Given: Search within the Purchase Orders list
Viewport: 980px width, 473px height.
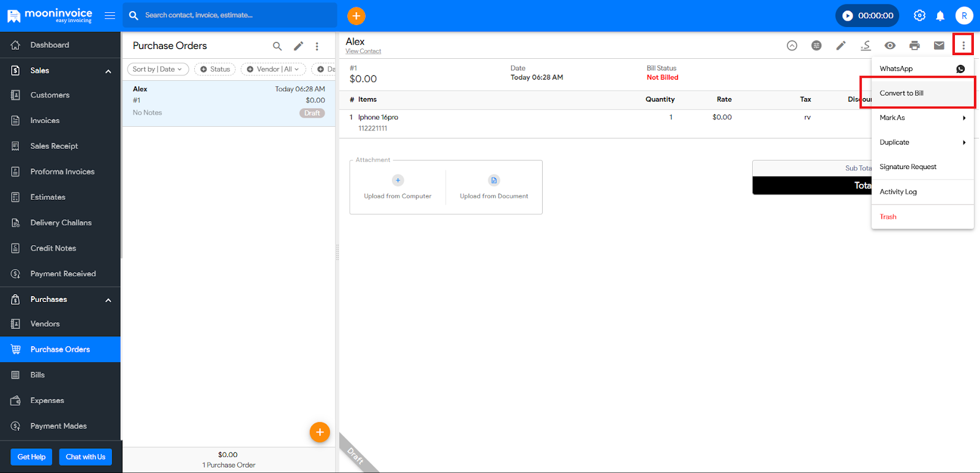Looking at the screenshot, I should 277,46.
